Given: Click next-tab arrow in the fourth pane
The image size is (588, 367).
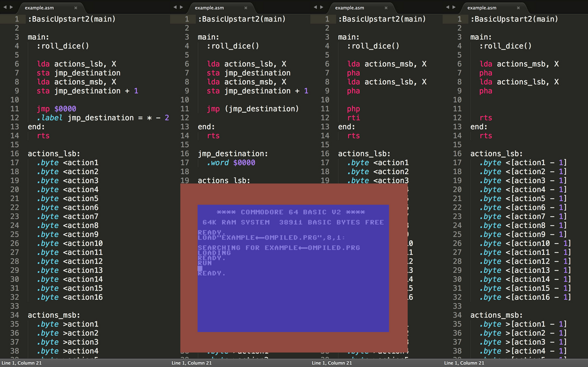Looking at the screenshot, I should click(454, 7).
